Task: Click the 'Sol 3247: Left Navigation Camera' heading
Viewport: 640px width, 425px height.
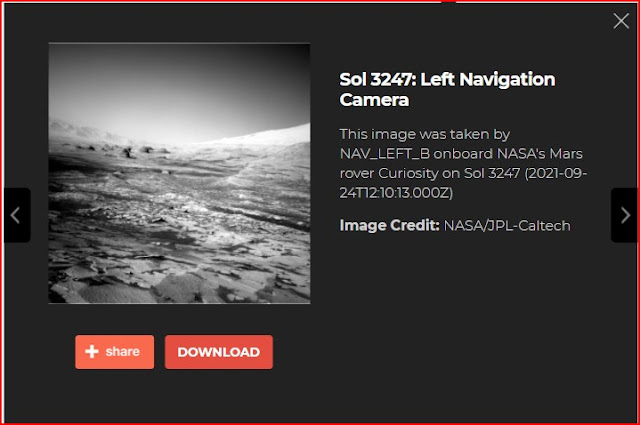Action: tap(447, 89)
